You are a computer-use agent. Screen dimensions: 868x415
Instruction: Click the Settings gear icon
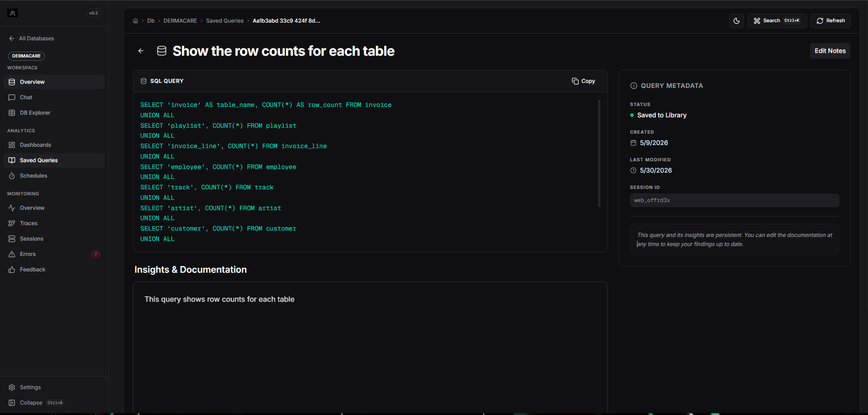click(x=12, y=387)
